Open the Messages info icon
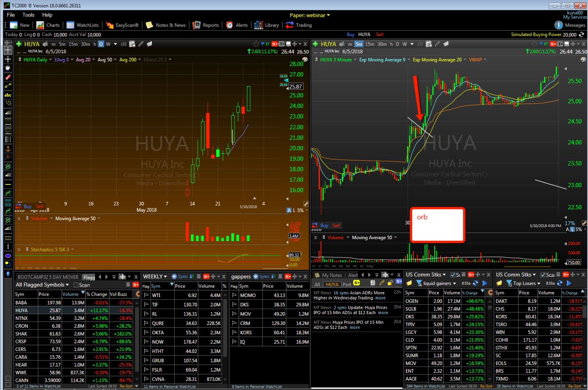Image resolution: width=588 pixels, height=390 pixels. pyautogui.click(x=558, y=25)
